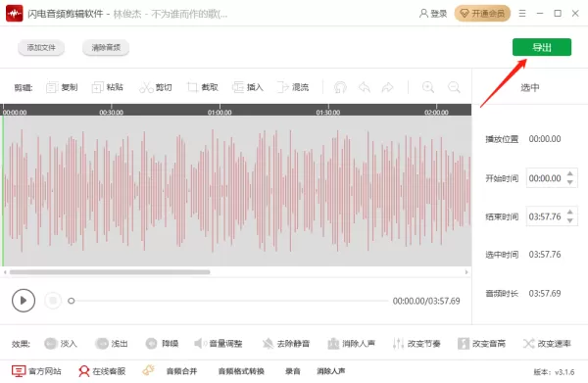Select the 粘贴 paste tool
This screenshot has width=588, height=383.
click(x=107, y=87)
